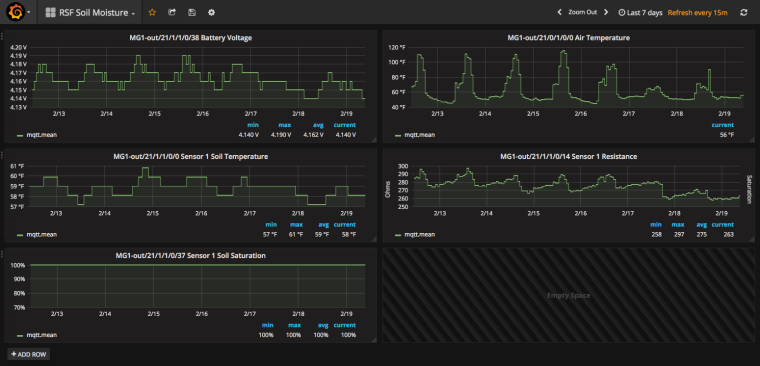
Task: Toggle mqtt.mean series in Battery Voltage legend
Action: [x=42, y=135]
